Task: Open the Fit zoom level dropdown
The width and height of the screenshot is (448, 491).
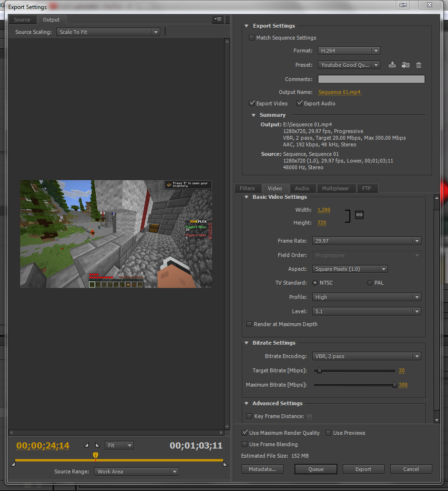Action: tap(119, 445)
